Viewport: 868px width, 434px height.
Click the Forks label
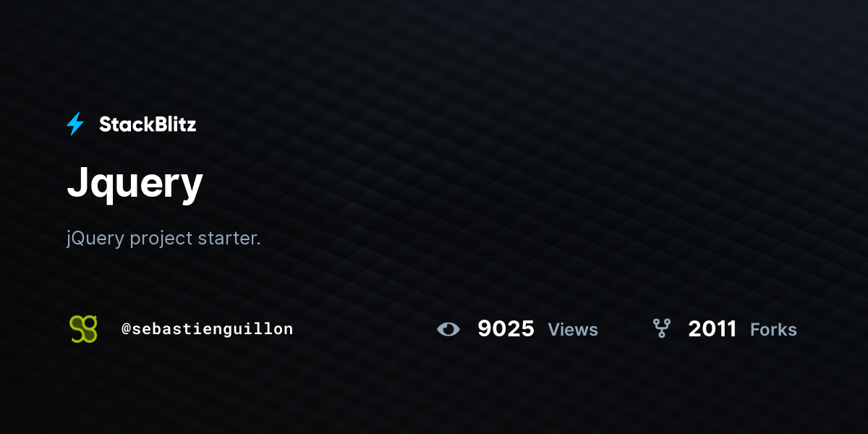[773, 330]
